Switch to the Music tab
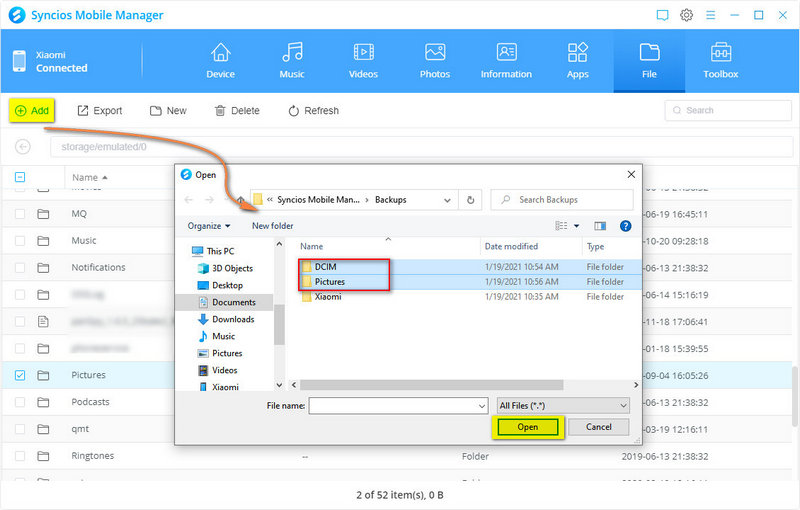This screenshot has height=510, width=800. [292, 61]
